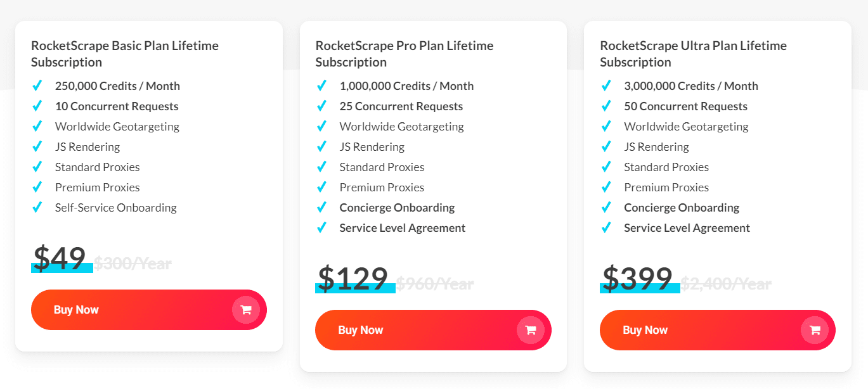The width and height of the screenshot is (868, 389).
Task: Click the checkmark beside 25 Concurrent Requests
Action: pos(321,106)
